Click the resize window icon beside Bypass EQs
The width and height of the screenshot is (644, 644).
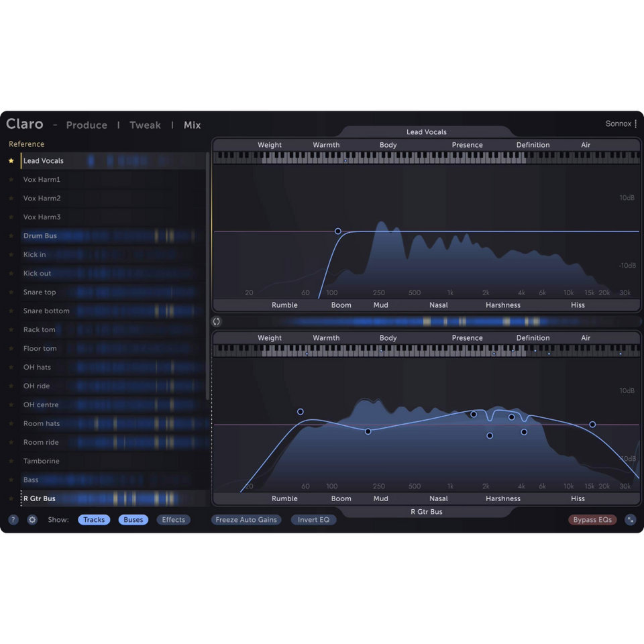pos(630,520)
